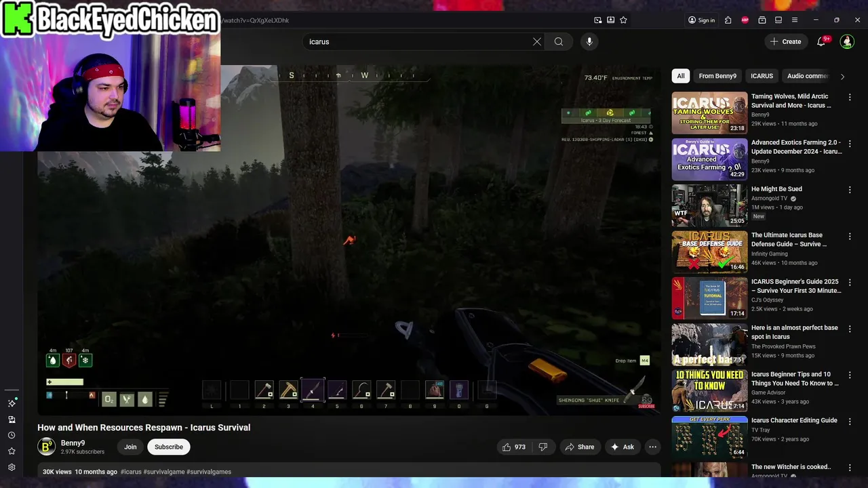Open the YouTube notifications bell
The height and width of the screenshot is (488, 868).
[821, 41]
